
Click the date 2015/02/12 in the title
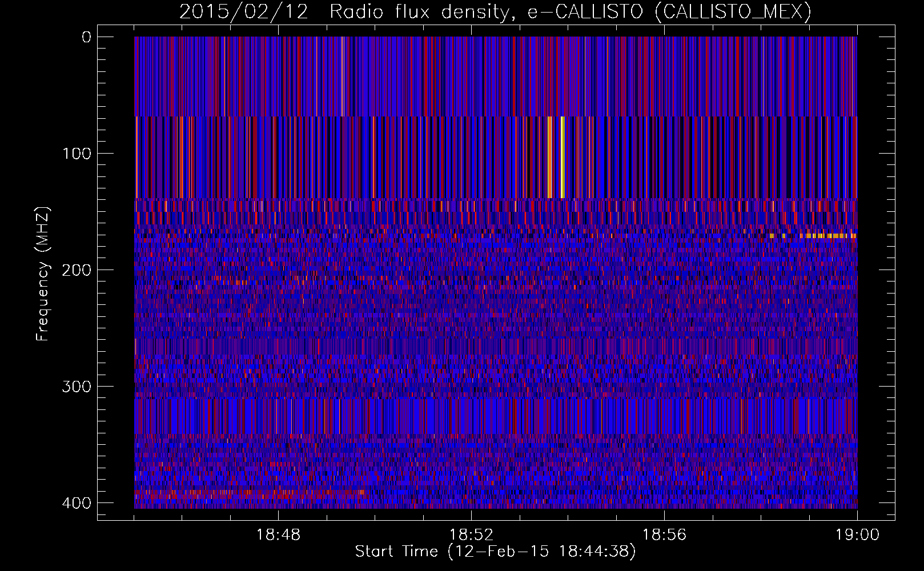(x=244, y=11)
